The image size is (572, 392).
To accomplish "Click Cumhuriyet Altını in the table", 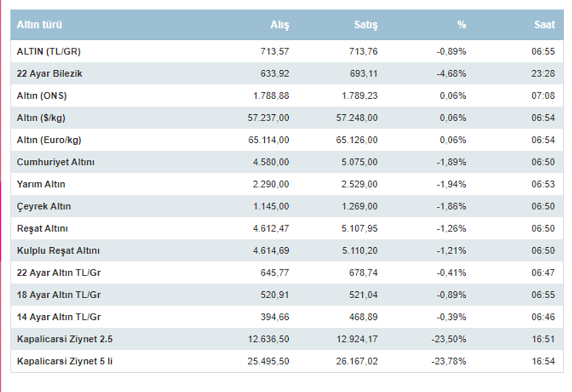I will (x=56, y=162).
